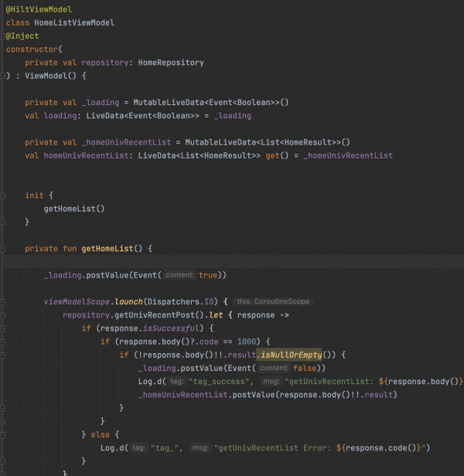Viewport: 464px width, 476px height.
Task: Fold the viewModelScope.launch block
Action: [x=2, y=302]
